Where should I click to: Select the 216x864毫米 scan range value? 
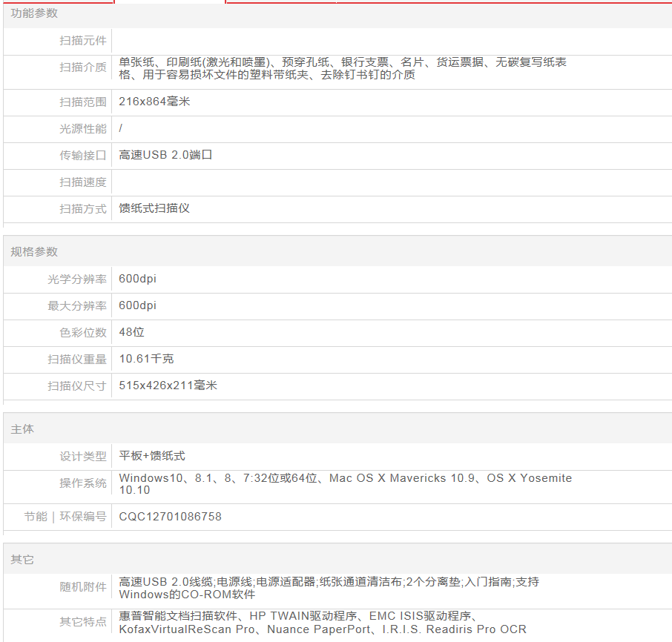point(154,102)
